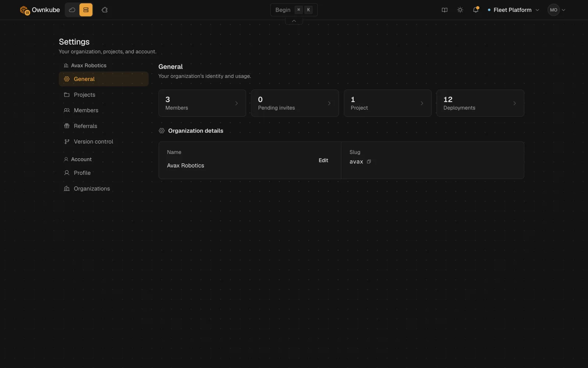
Task: Open the Fleet Platform organization dropdown
Action: click(x=513, y=10)
